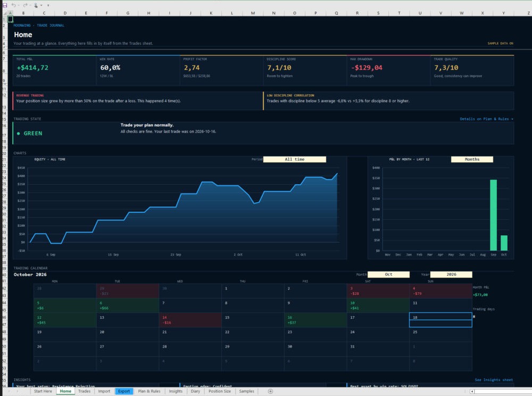Open the Import sheet tab

coord(104,391)
